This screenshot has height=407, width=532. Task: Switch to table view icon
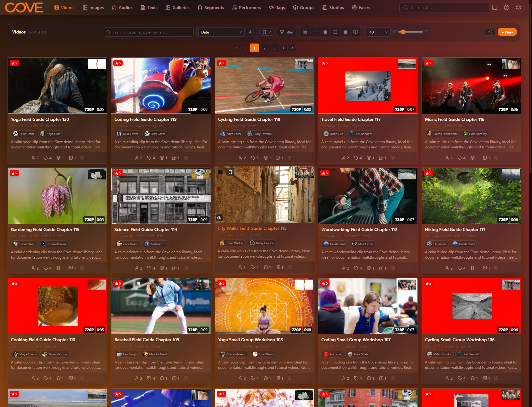tap(325, 32)
